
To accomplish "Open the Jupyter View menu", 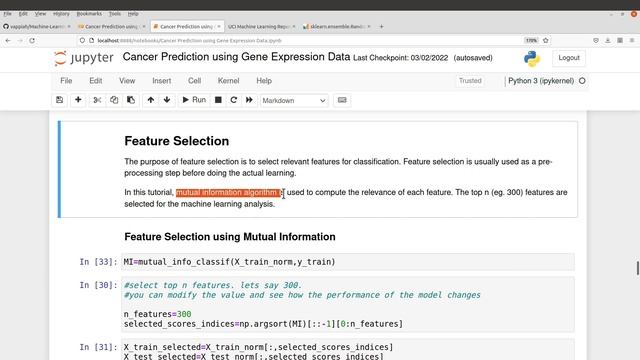I will pos(127,81).
